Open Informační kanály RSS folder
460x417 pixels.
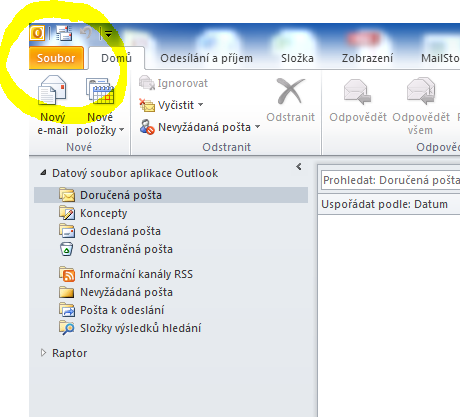pyautogui.click(x=136, y=274)
